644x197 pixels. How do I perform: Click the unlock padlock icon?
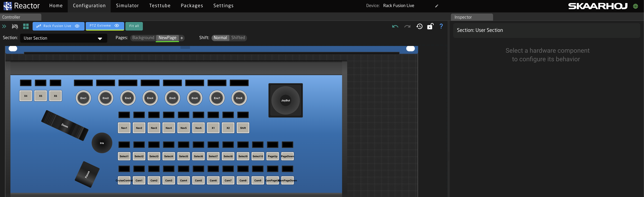click(x=430, y=26)
